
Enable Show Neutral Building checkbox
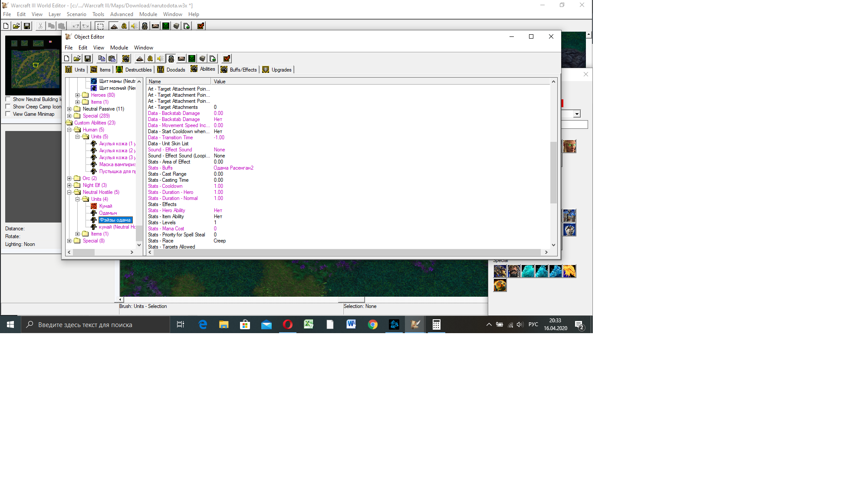(8, 99)
